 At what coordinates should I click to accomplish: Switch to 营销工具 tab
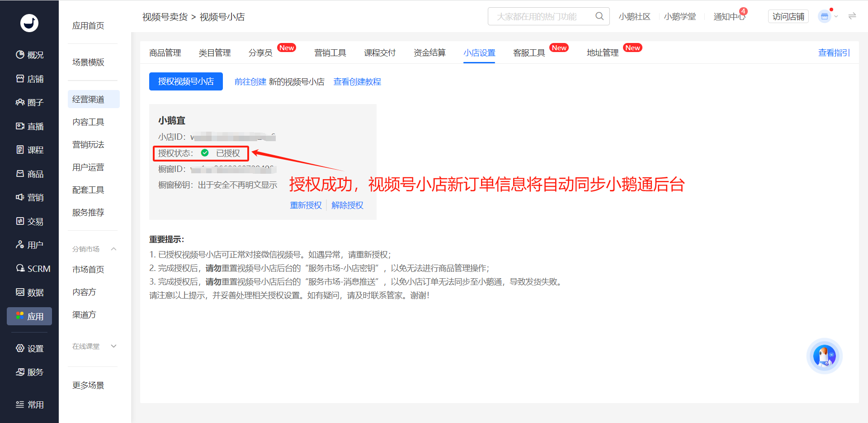pyautogui.click(x=330, y=53)
